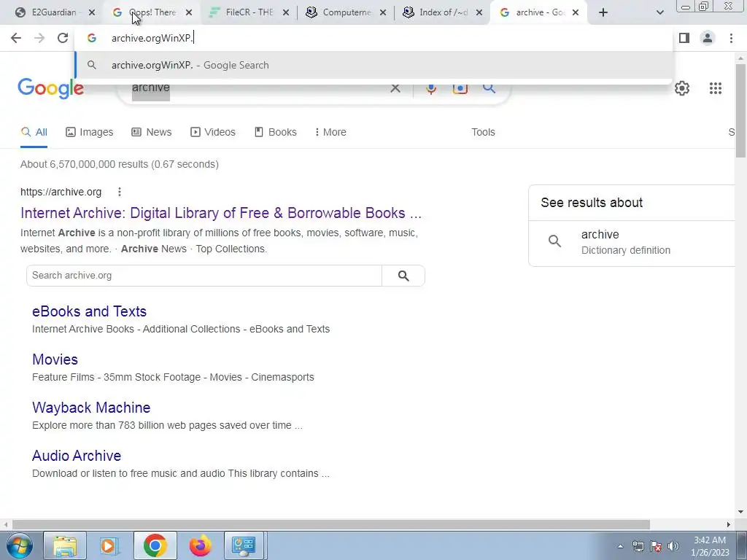Close the Index of tab
The image size is (747, 560).
(479, 12)
